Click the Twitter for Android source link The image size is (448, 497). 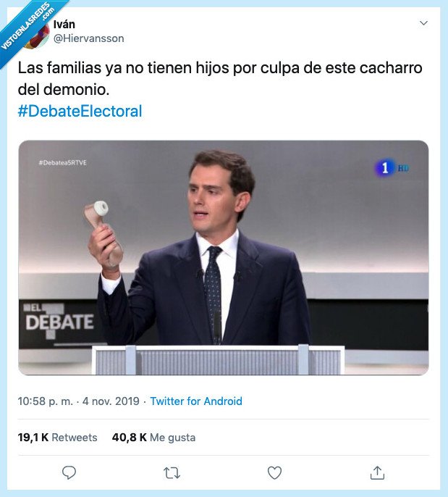[196, 401]
